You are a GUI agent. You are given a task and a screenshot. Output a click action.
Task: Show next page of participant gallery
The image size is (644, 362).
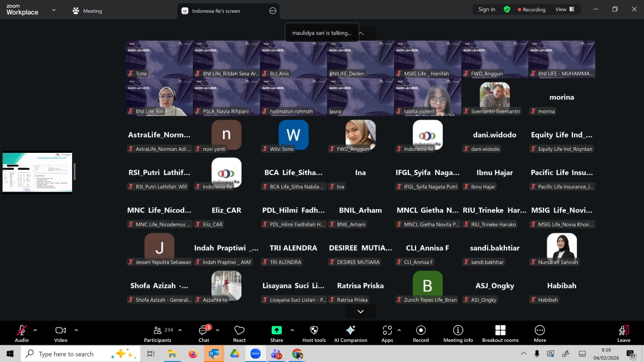pos(361,311)
